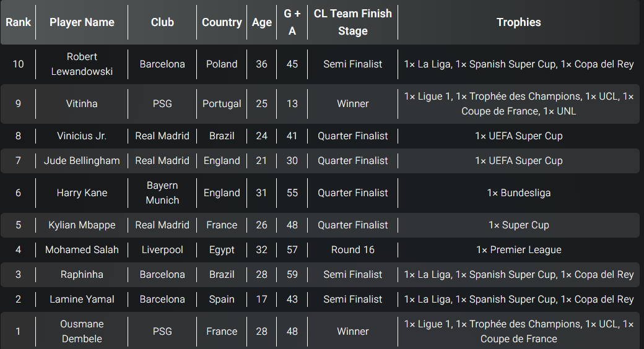Click the Player Name column header
The image size is (644, 349).
pyautogui.click(x=82, y=22)
